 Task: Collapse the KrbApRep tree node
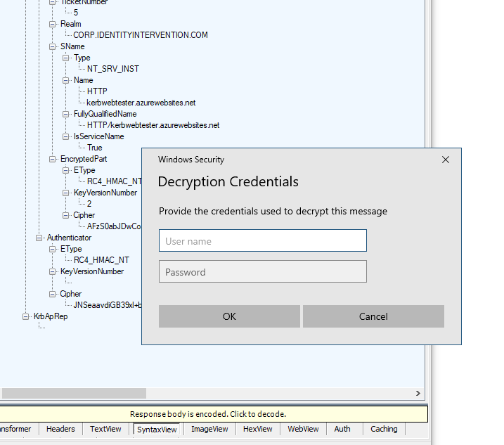[x=26, y=316]
